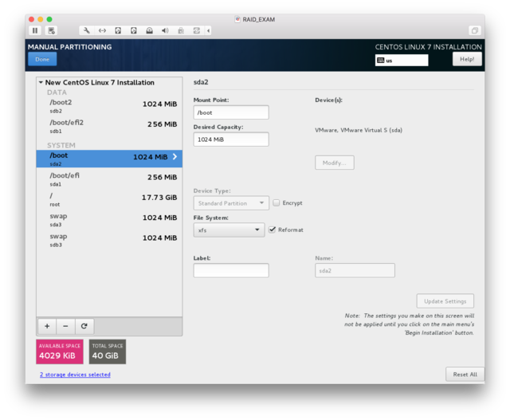Viewport: 510px width, 420px height.
Task: Uncheck the Reformat checkbox
Action: 273,230
